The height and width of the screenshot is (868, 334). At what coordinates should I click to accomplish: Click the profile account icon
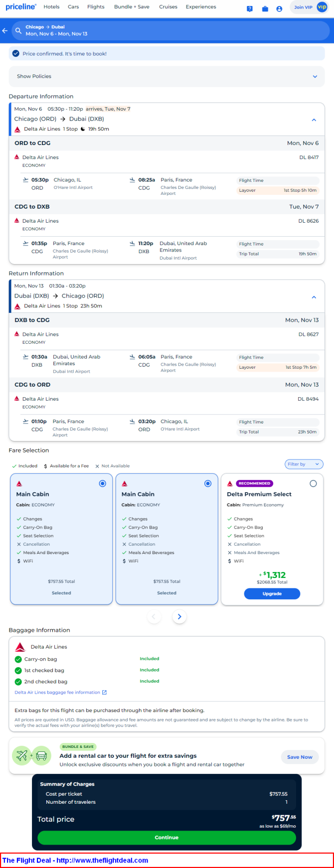pos(279,8)
